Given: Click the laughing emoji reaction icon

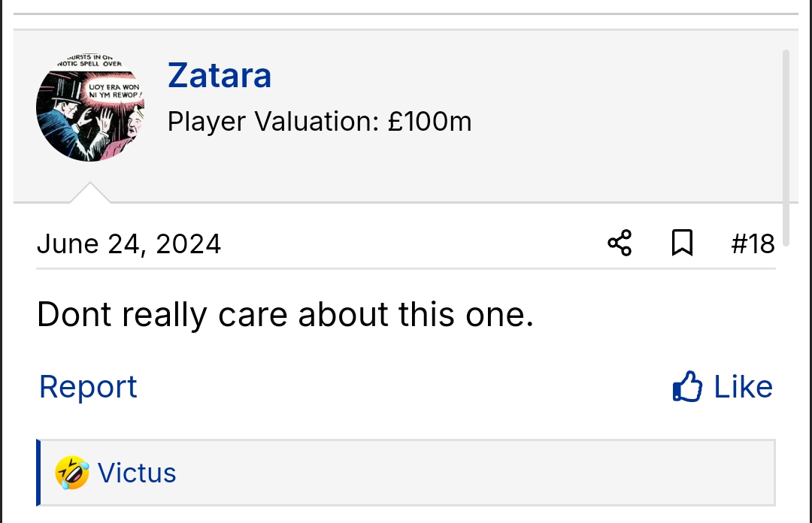Looking at the screenshot, I should point(72,473).
